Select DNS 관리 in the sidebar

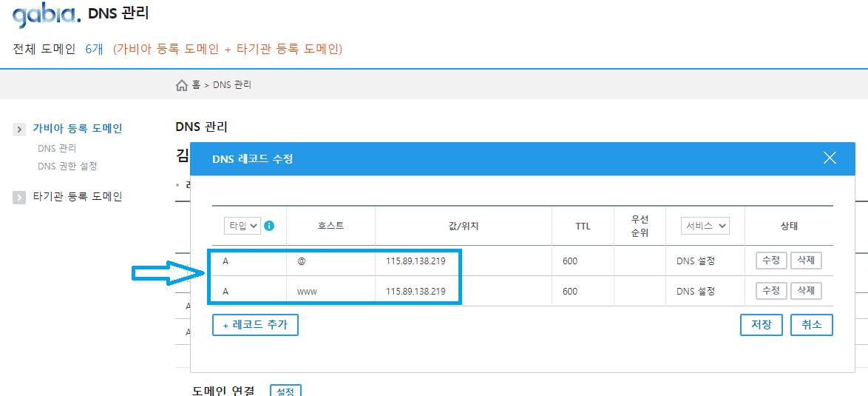click(x=57, y=149)
